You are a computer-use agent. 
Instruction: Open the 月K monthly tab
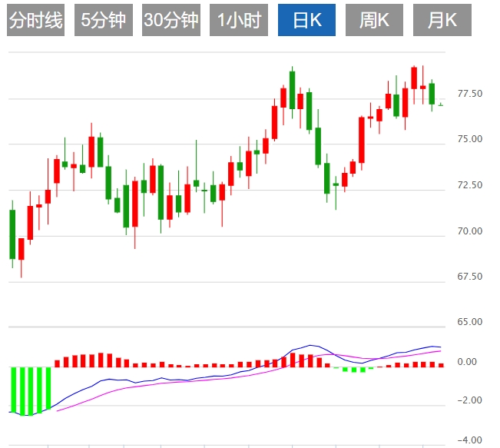(x=442, y=21)
